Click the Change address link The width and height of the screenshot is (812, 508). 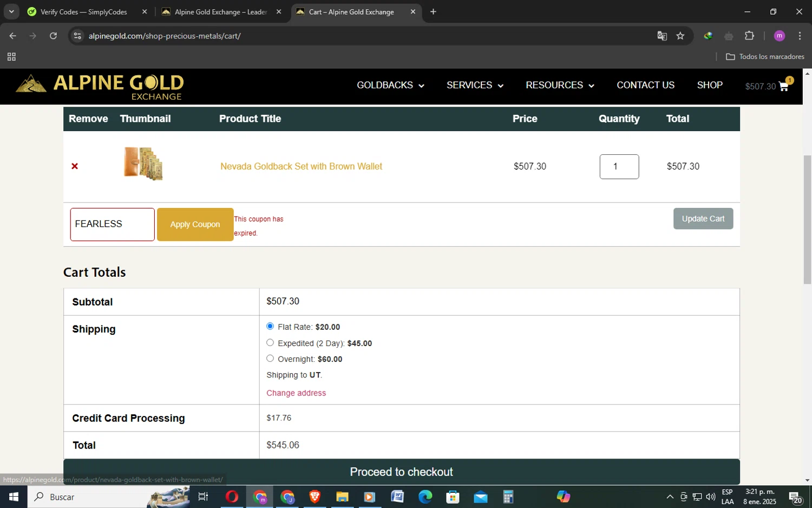pos(296,393)
